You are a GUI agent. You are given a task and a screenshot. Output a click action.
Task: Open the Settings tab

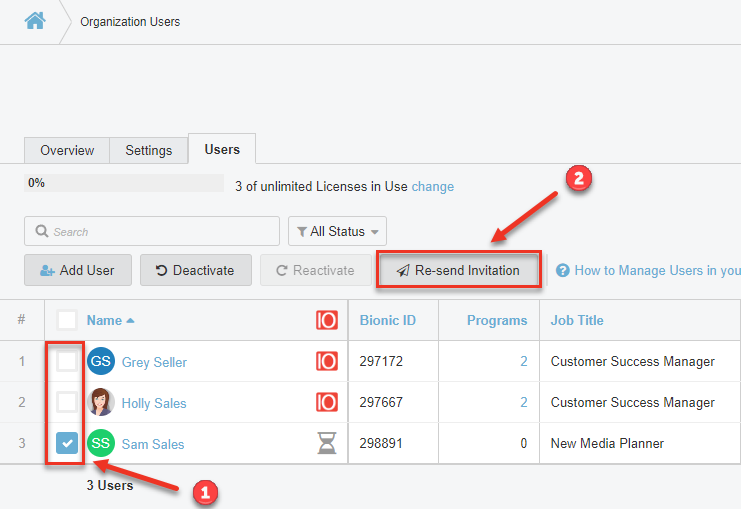tap(149, 150)
